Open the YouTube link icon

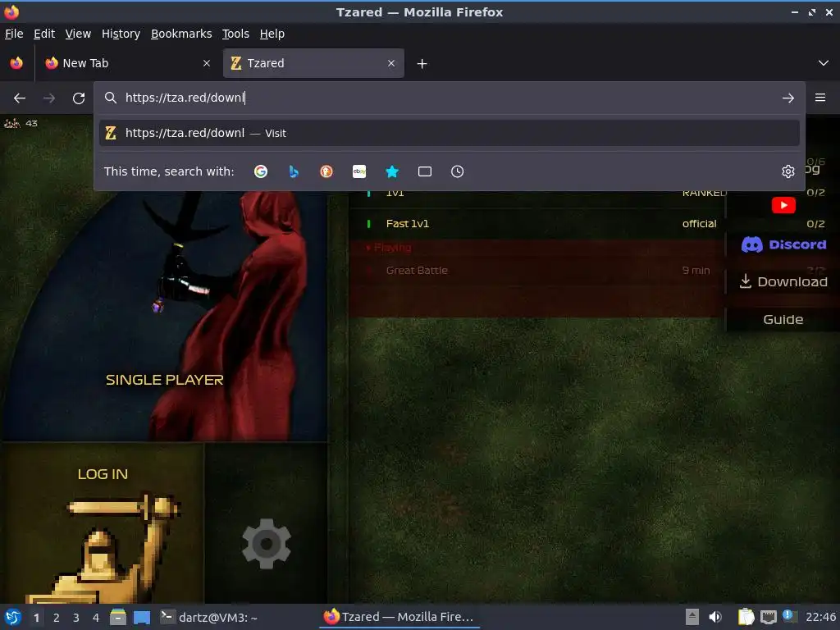783,205
